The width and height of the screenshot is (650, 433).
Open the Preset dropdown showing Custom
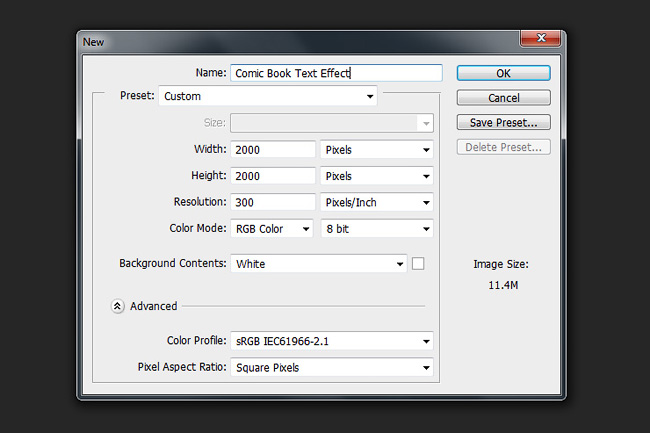(x=268, y=96)
